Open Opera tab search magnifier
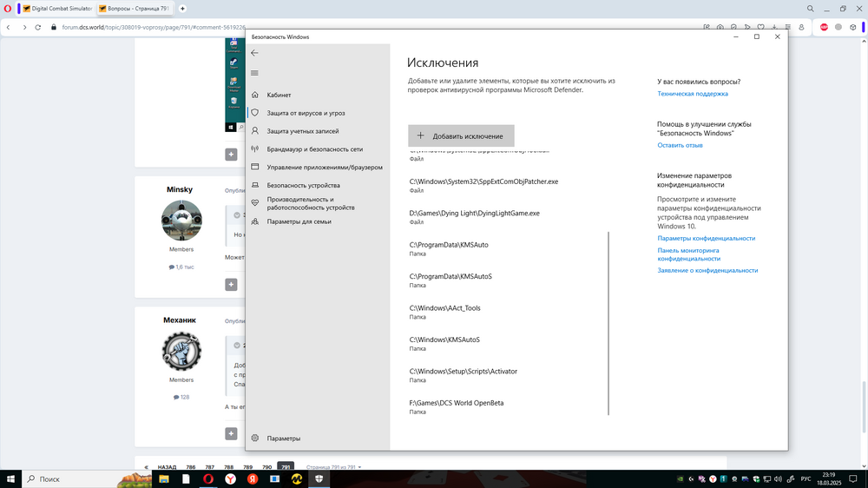868x488 pixels. (810, 9)
